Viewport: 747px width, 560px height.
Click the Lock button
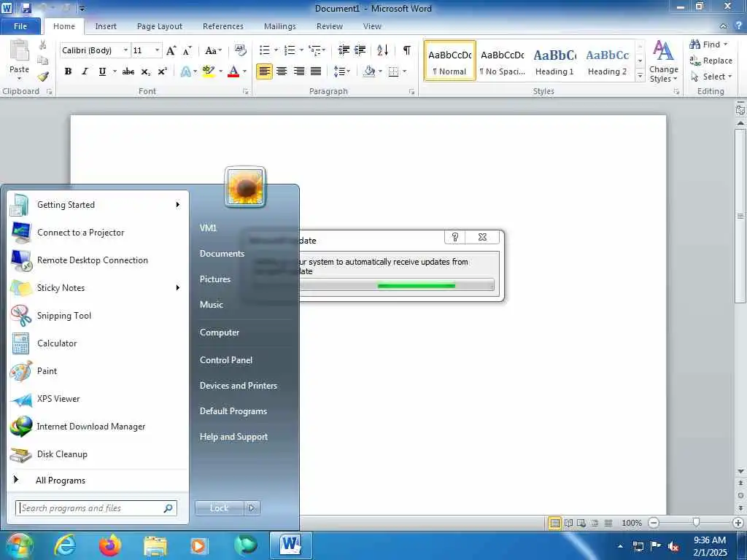[219, 508]
